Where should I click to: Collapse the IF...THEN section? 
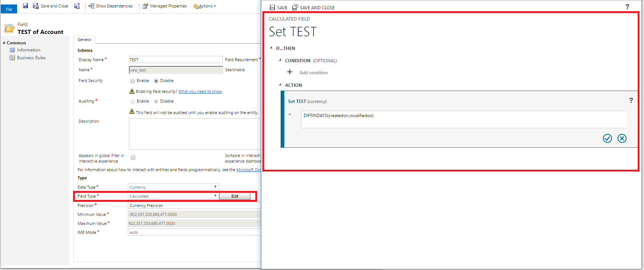pos(271,48)
